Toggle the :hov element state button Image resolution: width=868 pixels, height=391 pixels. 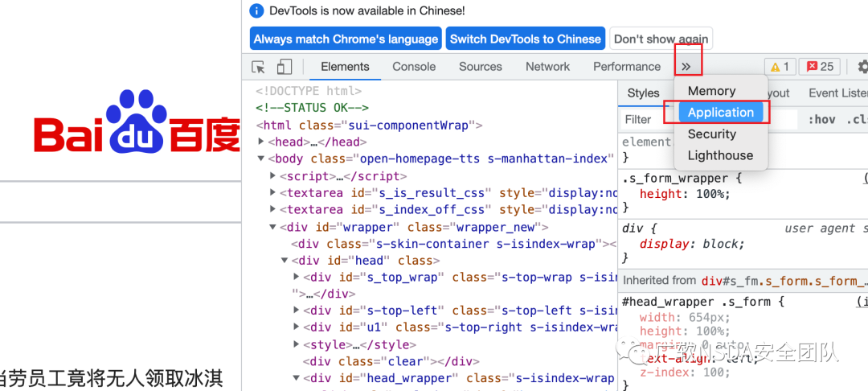coord(821,119)
